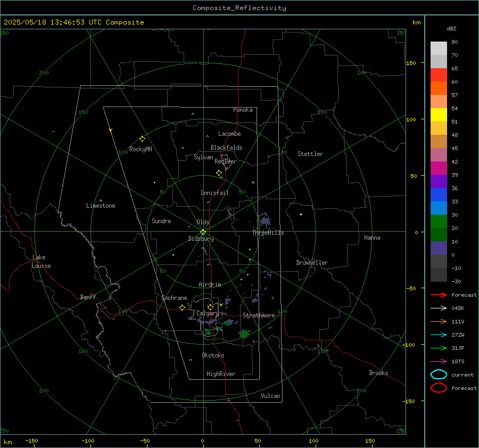Screen dimensions: 479x448
Task: Click the Hanna label
Action: (x=372, y=238)
